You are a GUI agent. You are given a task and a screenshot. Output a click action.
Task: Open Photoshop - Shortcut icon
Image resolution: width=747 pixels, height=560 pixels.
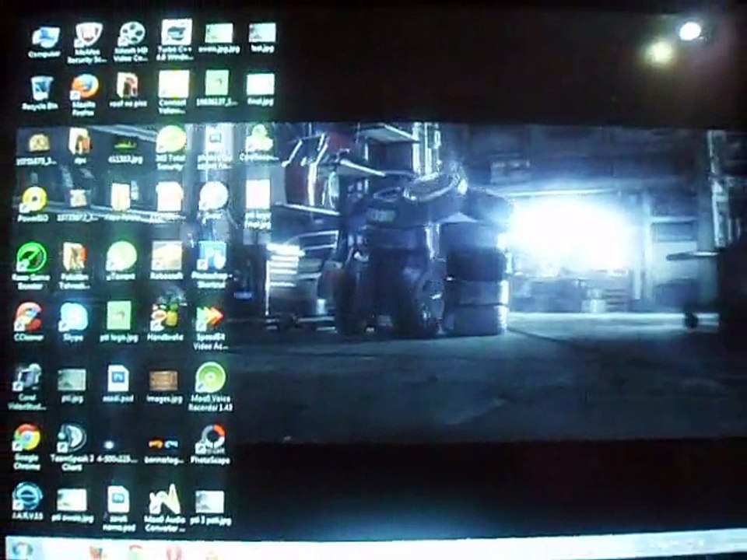pyautogui.click(x=212, y=264)
